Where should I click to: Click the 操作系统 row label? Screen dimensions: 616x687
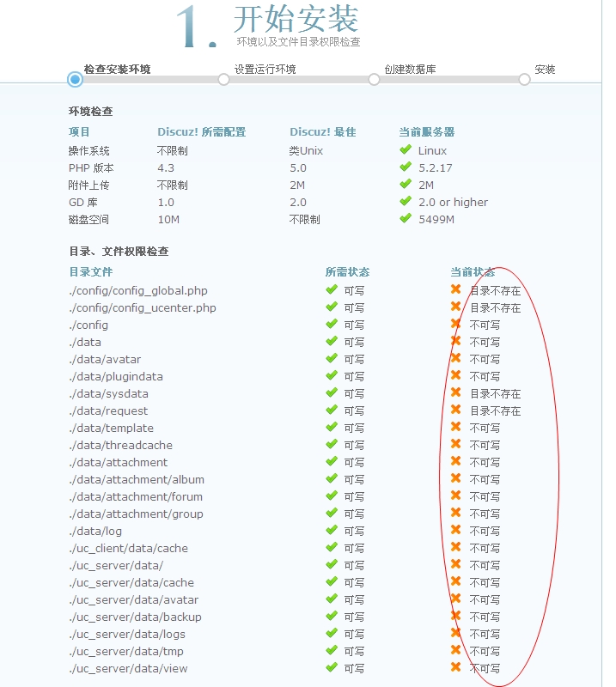coord(89,151)
